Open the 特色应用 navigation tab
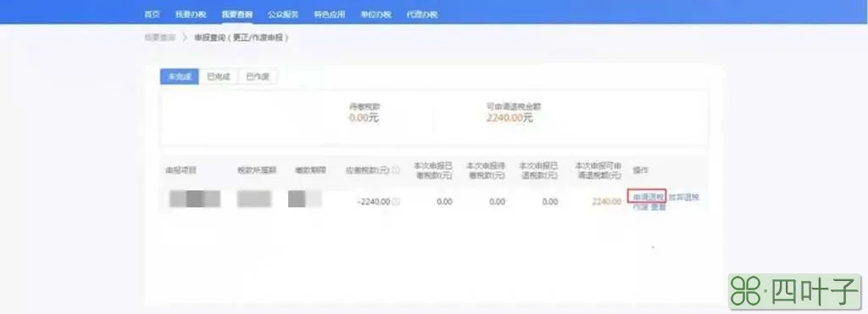Viewport: 868px width, 314px height. (330, 14)
